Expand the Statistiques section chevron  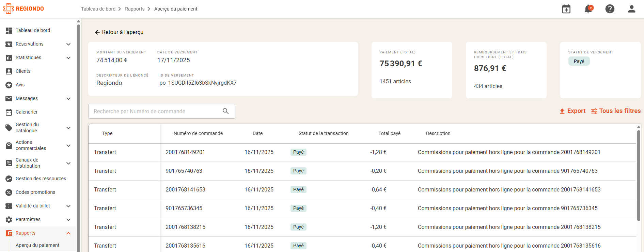coord(68,58)
